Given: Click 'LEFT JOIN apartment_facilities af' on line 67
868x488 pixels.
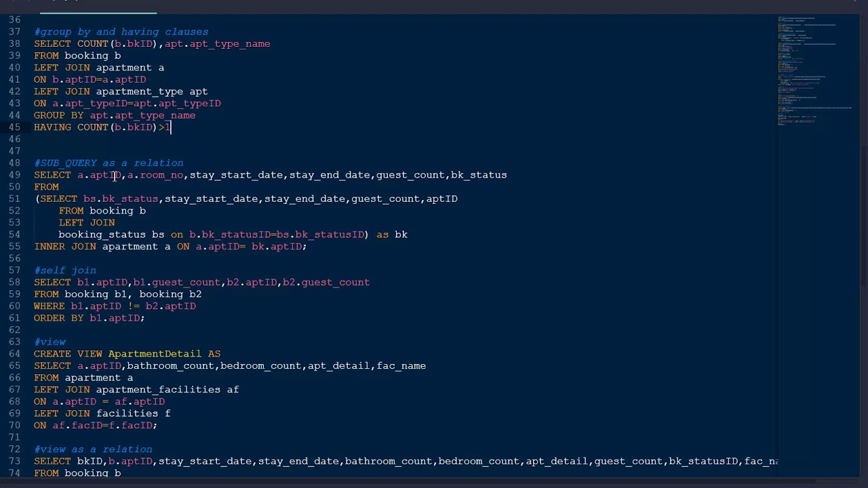Looking at the screenshot, I should click(136, 390).
